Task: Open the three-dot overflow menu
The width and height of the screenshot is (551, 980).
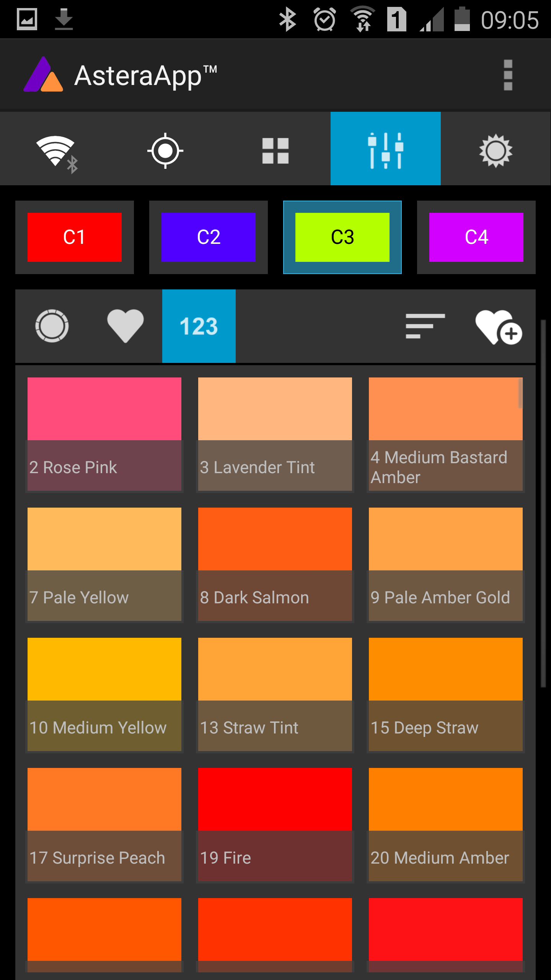Action: click(x=508, y=75)
